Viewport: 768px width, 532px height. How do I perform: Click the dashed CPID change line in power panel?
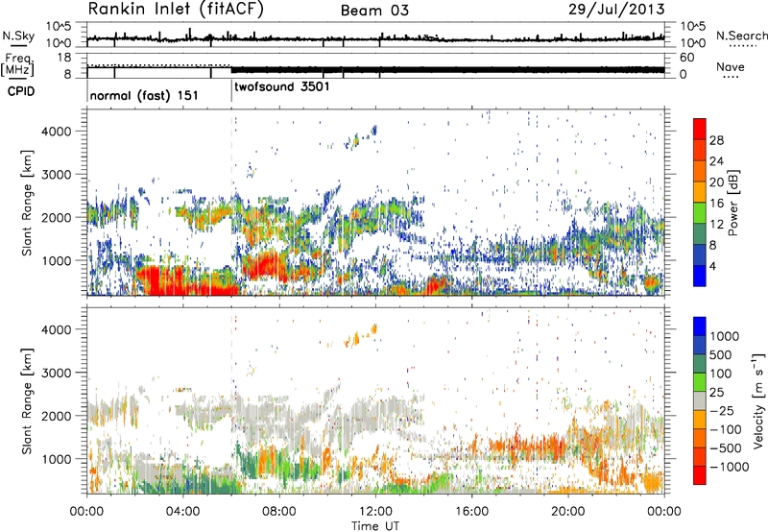click(231, 203)
